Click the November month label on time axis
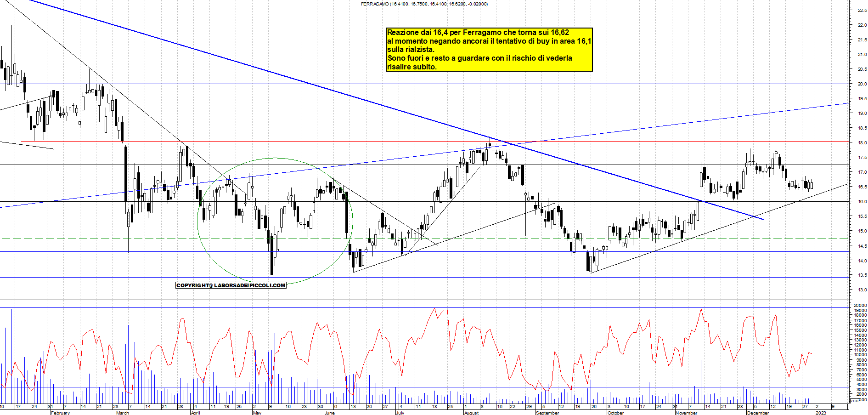 tap(687, 413)
